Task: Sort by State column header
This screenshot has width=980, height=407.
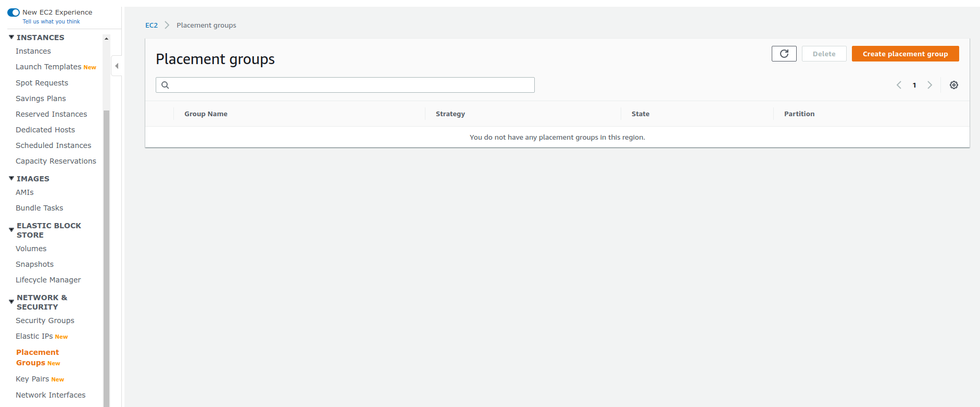Action: [x=640, y=114]
